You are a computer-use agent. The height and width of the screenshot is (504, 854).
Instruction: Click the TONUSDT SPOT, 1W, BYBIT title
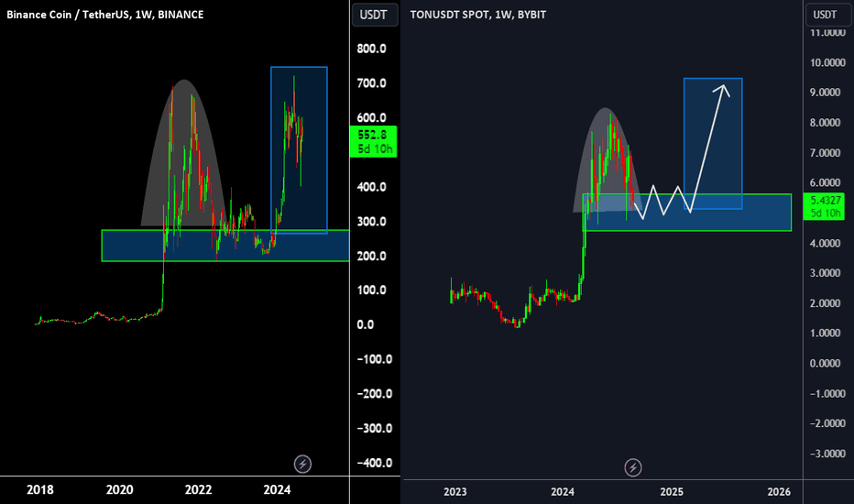point(477,15)
